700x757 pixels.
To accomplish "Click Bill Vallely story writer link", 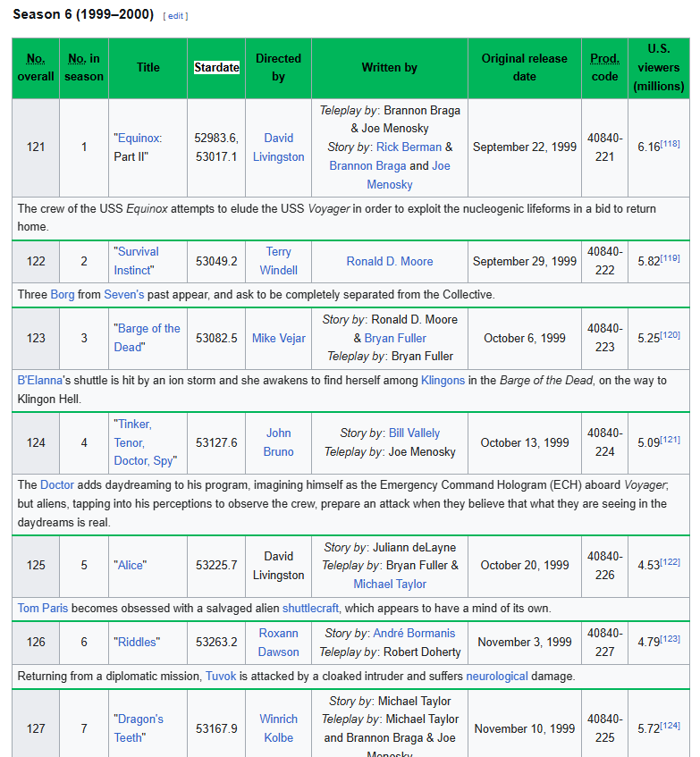I will tap(414, 433).
